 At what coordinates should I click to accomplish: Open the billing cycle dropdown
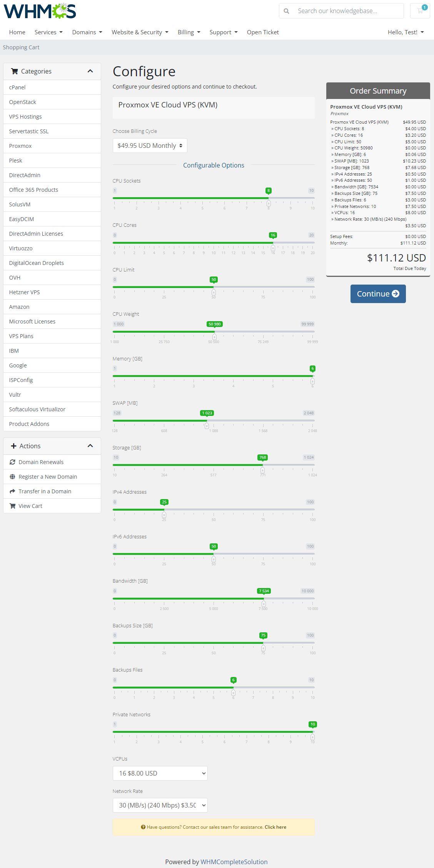(x=150, y=146)
